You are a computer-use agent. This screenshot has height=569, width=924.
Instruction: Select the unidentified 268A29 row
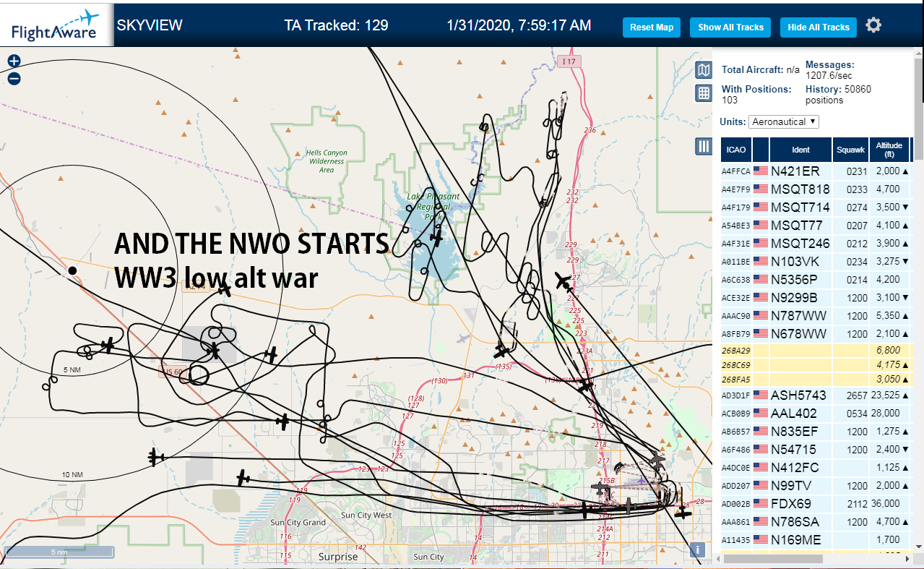[x=816, y=350]
